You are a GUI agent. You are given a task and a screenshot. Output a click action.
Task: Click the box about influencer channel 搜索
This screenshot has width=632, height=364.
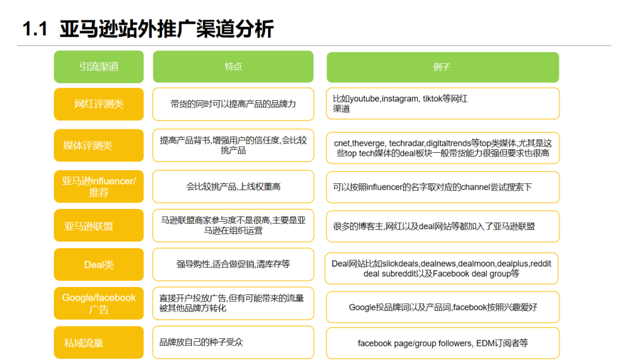(442, 187)
